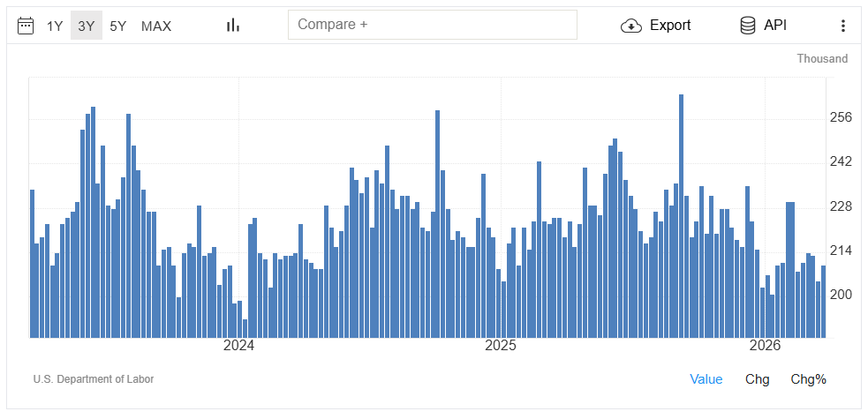868x419 pixels.
Task: Switch to the 5Y time range
Action: [117, 26]
